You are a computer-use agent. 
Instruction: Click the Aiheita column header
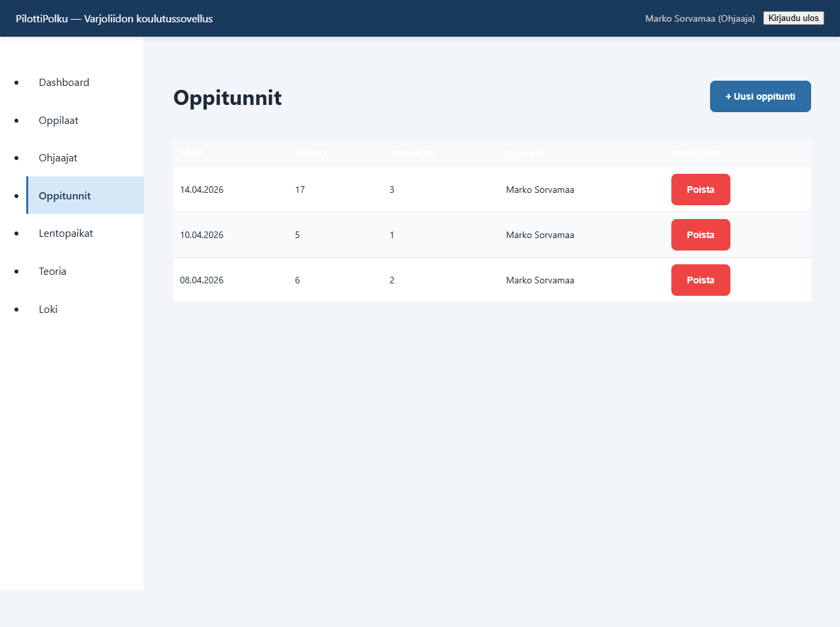click(311, 154)
